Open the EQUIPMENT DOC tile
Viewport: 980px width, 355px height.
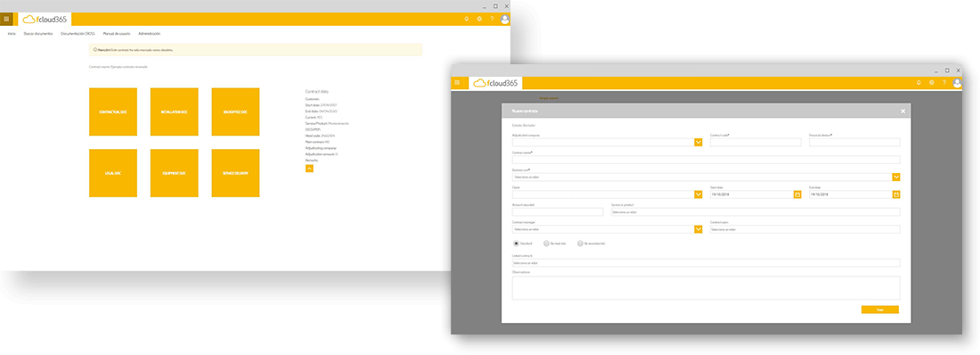(175, 173)
